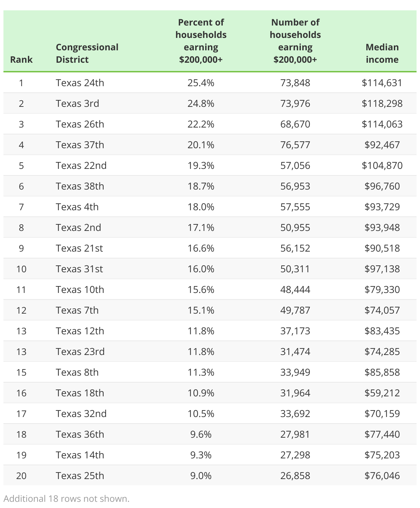
Task: Select the Texas 3rd district cell
Action: [77, 103]
